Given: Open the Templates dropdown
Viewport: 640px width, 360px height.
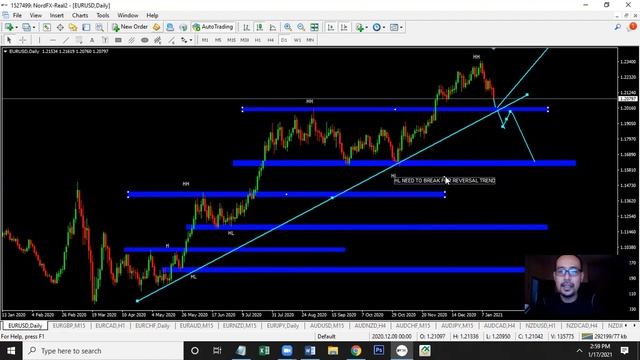Looking at the screenshot, I should [x=396, y=27].
